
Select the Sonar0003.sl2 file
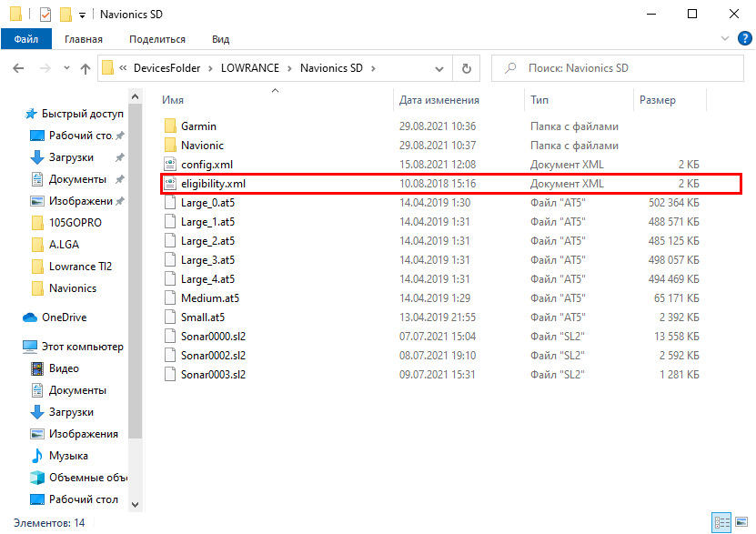tap(213, 375)
